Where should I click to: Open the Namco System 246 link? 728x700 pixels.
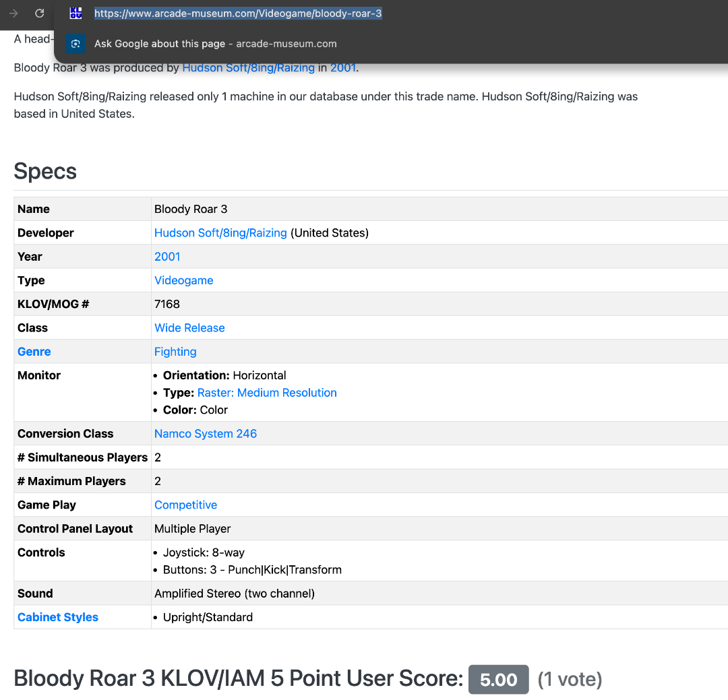pos(206,434)
